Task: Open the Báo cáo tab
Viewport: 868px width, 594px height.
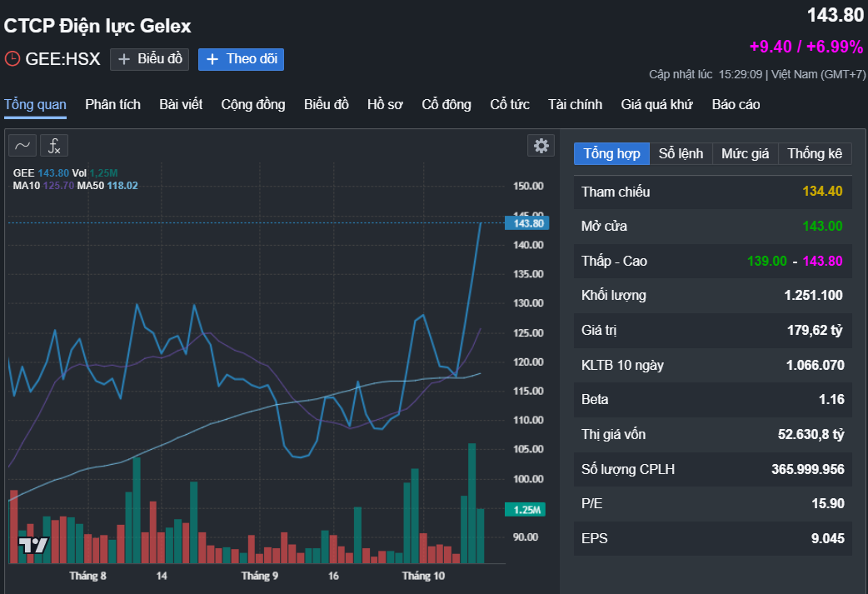Action: tap(736, 104)
